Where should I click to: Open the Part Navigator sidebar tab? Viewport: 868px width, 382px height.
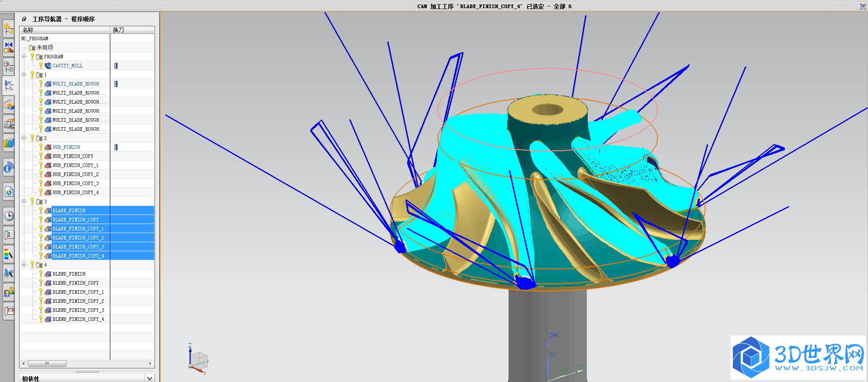point(9,67)
